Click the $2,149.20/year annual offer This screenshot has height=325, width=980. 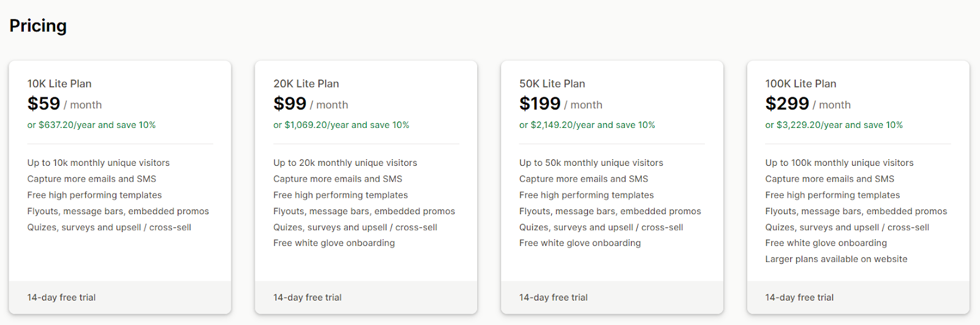coord(587,125)
